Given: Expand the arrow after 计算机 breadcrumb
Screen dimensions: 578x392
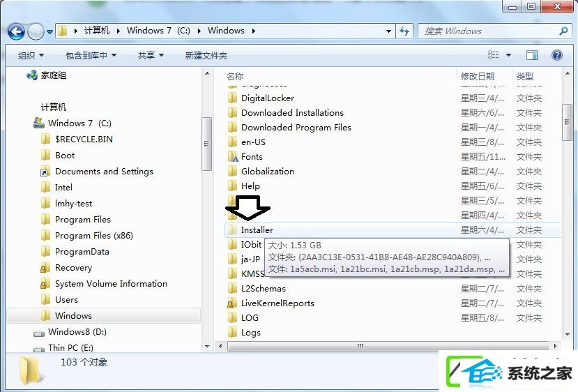Looking at the screenshot, I should pos(119,31).
